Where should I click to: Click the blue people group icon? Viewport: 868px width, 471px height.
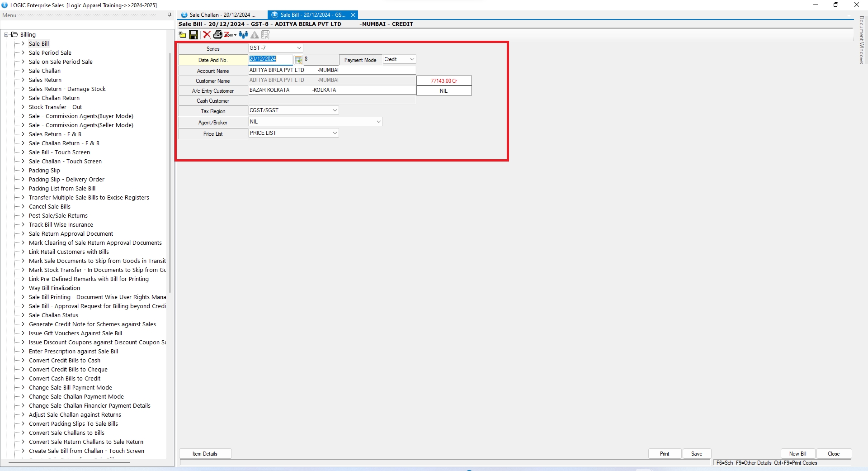pos(243,35)
